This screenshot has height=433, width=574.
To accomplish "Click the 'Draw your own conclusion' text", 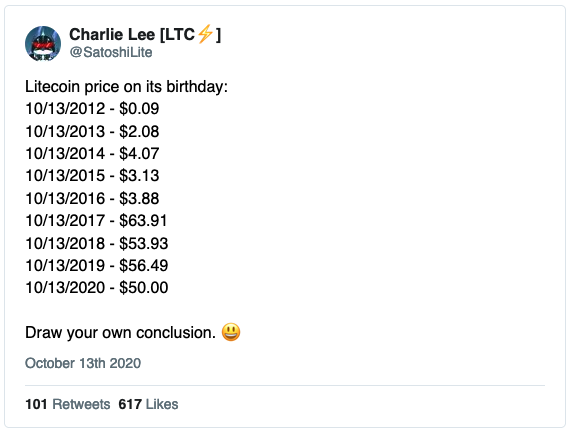I will tap(120, 333).
